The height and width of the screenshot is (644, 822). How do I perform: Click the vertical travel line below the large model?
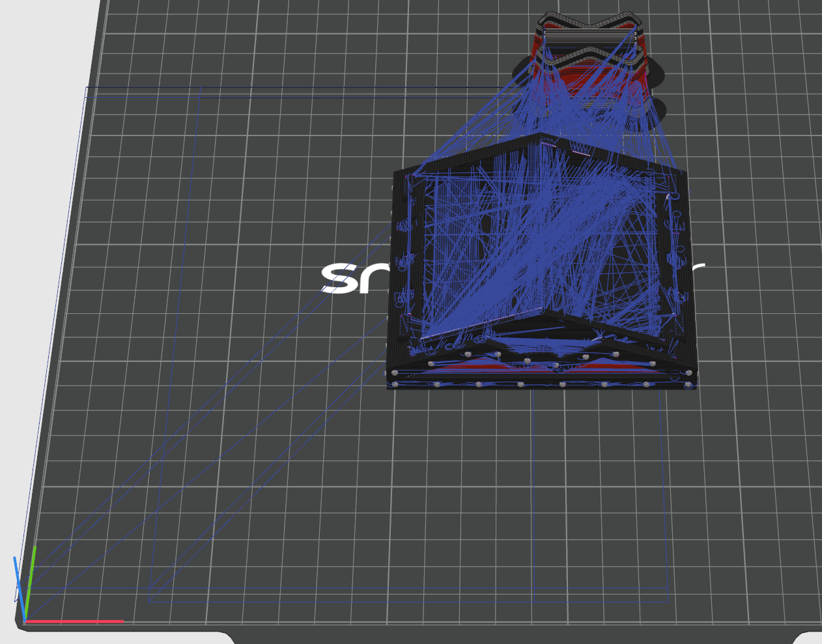pyautogui.click(x=533, y=488)
